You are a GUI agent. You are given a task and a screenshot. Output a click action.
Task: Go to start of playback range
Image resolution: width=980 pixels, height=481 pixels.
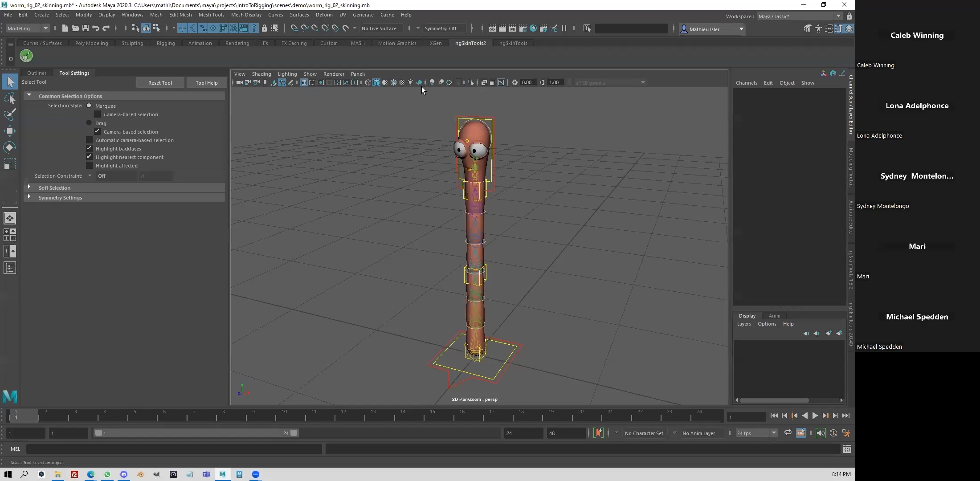(x=774, y=416)
